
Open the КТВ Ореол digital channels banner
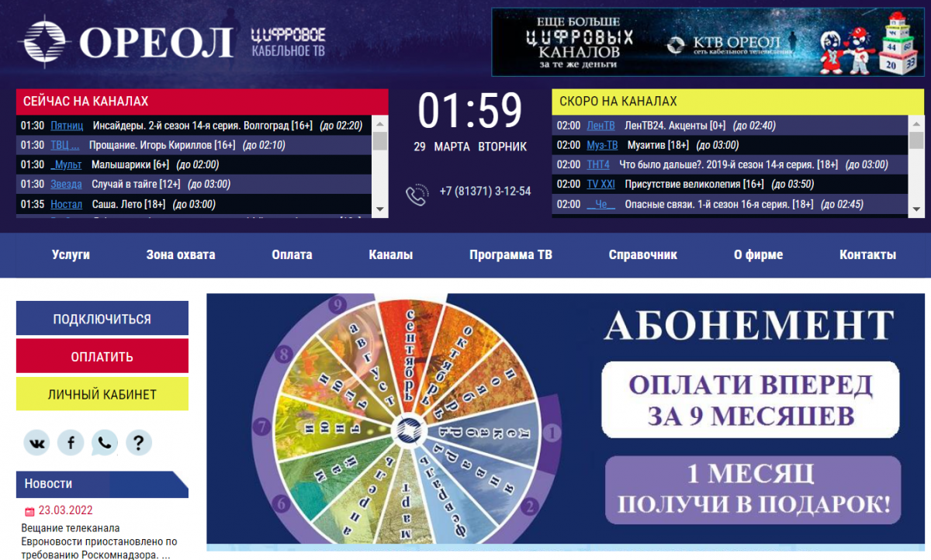pos(708,42)
